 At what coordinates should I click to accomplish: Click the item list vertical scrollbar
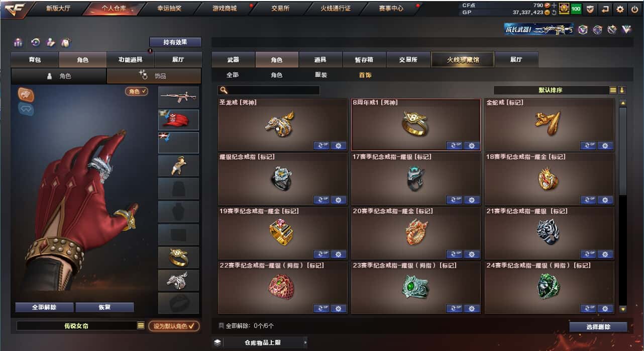pyautogui.click(x=623, y=206)
